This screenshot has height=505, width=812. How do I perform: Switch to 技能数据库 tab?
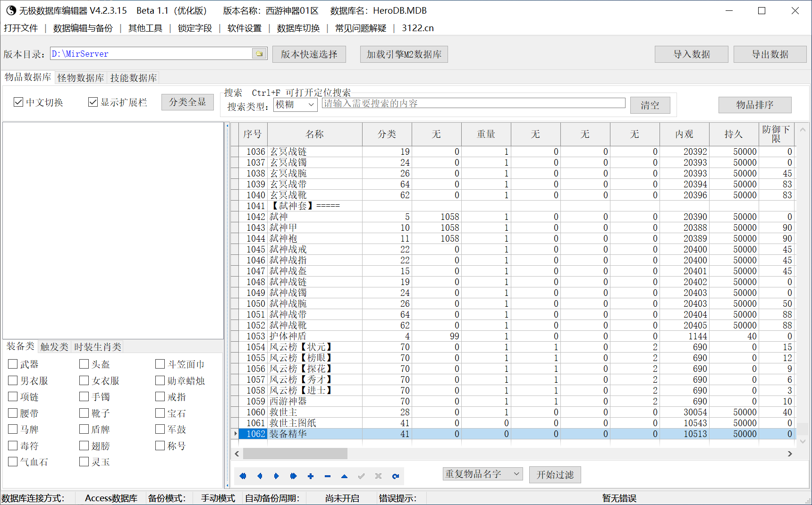coord(134,77)
